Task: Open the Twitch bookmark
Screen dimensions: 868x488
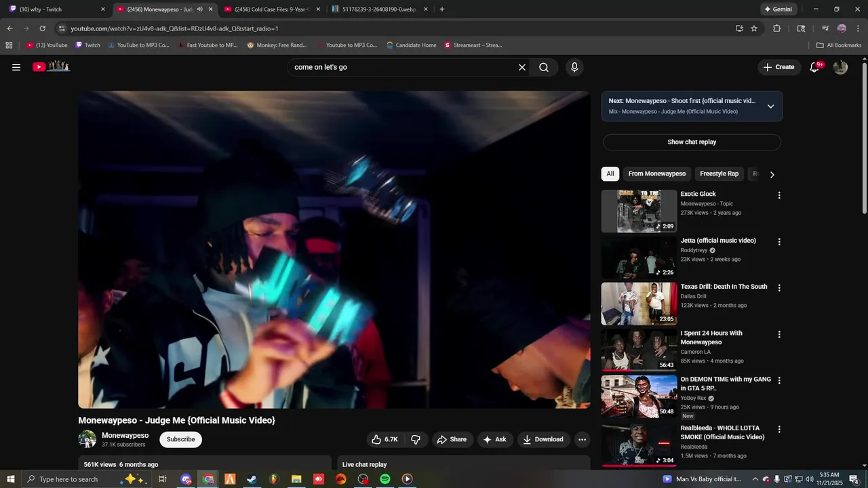Action: click(x=87, y=45)
